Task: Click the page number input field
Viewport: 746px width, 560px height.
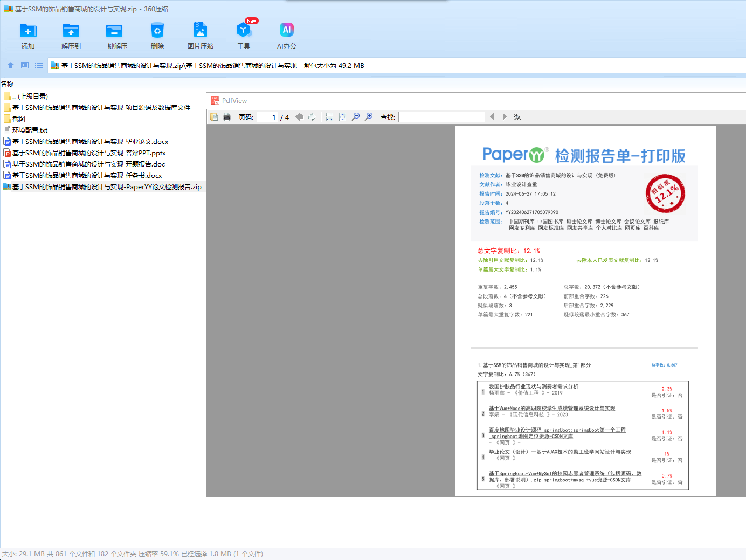Action: coord(267,117)
